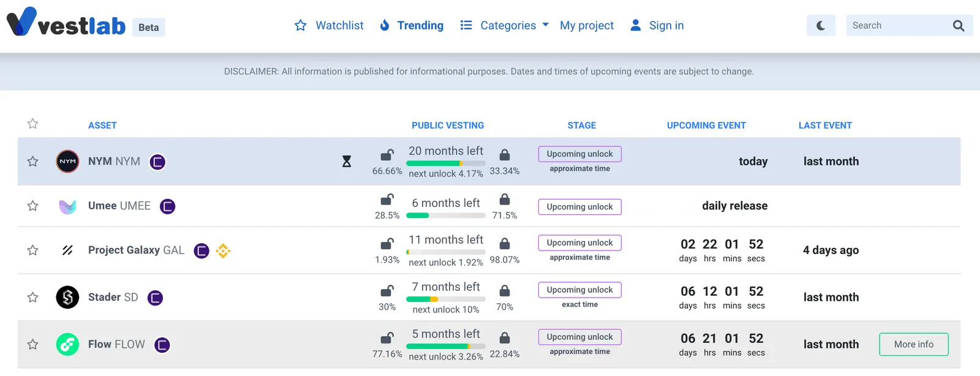
Task: Click the Stader vesting progress bar
Action: point(446,299)
